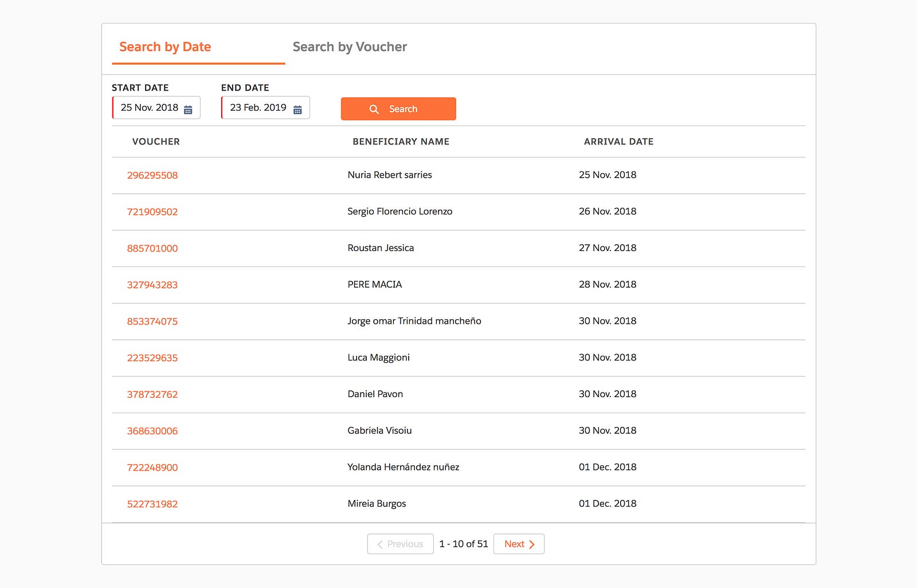Viewport: 917px width, 588px height.
Task: Open voucher 722248900
Action: (x=152, y=468)
